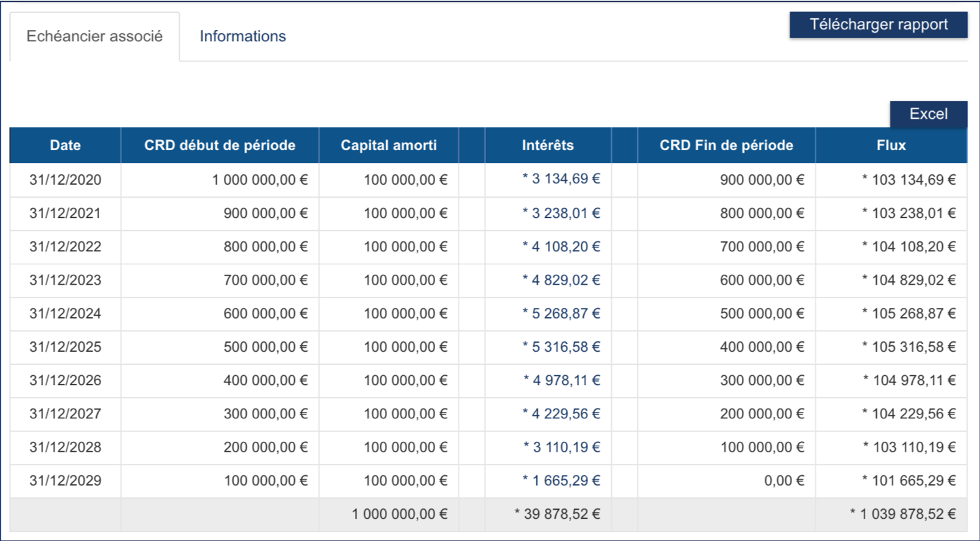Open the interest link * 4 978,11 €
The image size is (980, 541).
pos(562,380)
